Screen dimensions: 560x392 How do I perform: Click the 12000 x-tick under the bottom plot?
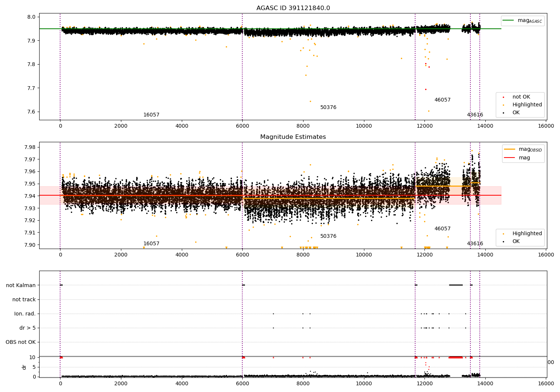(x=425, y=383)
